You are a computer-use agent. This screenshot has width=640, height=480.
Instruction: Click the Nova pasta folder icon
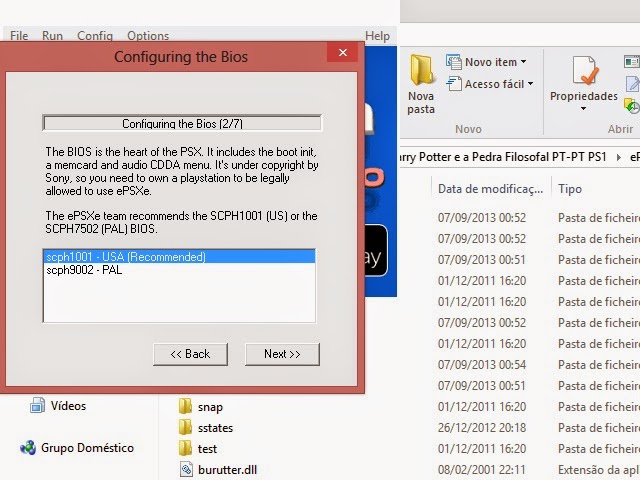(x=421, y=70)
